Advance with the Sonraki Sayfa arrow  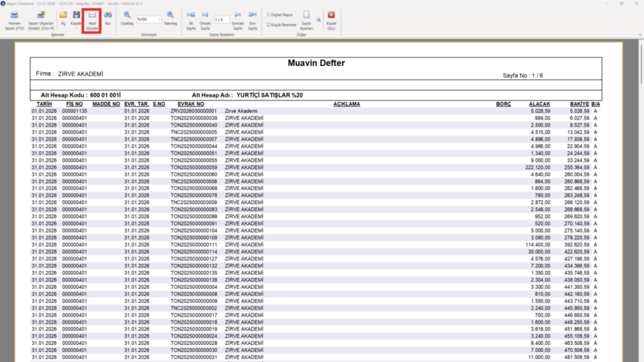tap(237, 15)
